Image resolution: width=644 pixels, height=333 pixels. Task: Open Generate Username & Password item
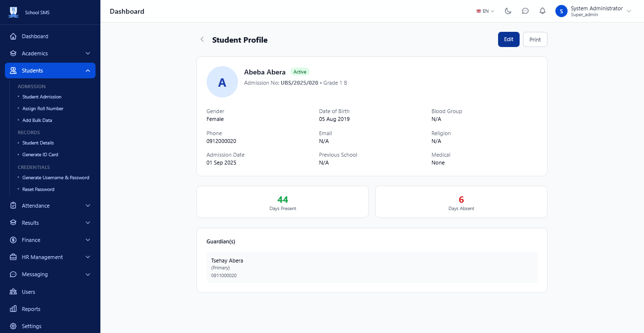pyautogui.click(x=56, y=178)
